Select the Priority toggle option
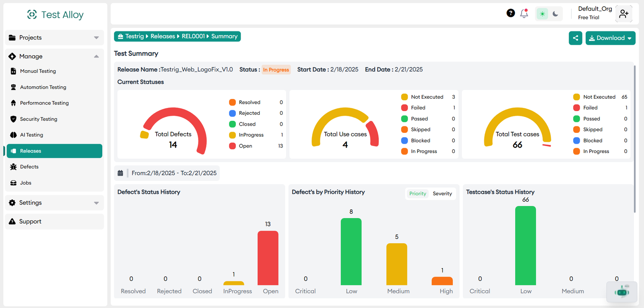Image resolution: width=644 pixels, height=308 pixels. 417,194
